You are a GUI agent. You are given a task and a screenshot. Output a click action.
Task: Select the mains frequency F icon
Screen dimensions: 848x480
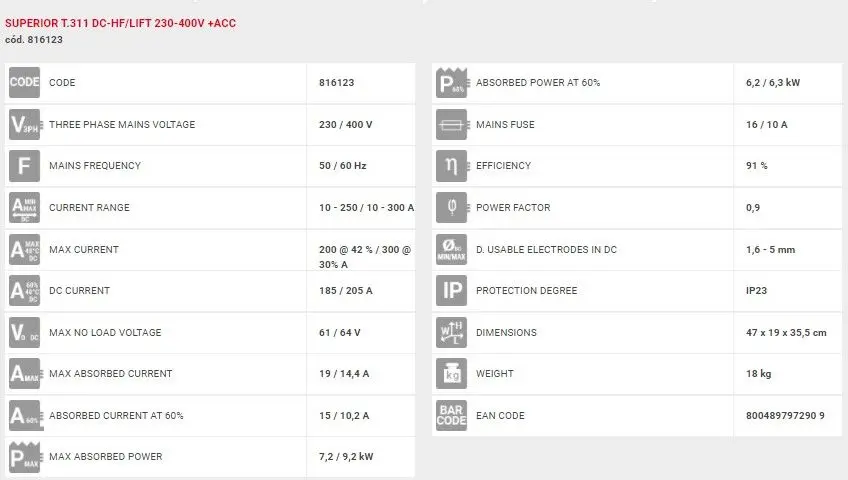[24, 166]
